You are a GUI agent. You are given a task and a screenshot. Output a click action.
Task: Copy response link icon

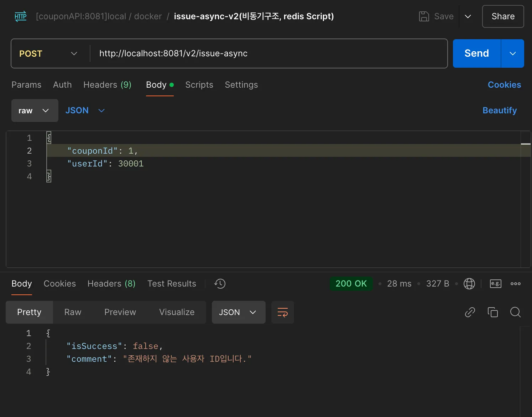tap(470, 312)
